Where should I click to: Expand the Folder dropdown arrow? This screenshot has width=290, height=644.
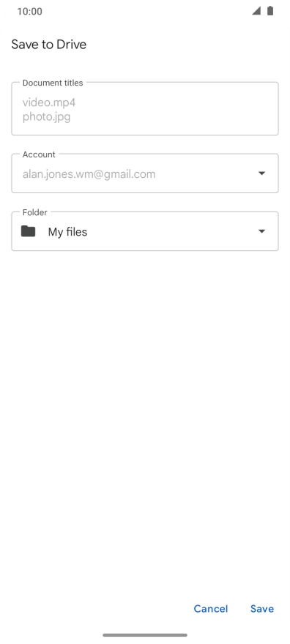[x=261, y=231]
